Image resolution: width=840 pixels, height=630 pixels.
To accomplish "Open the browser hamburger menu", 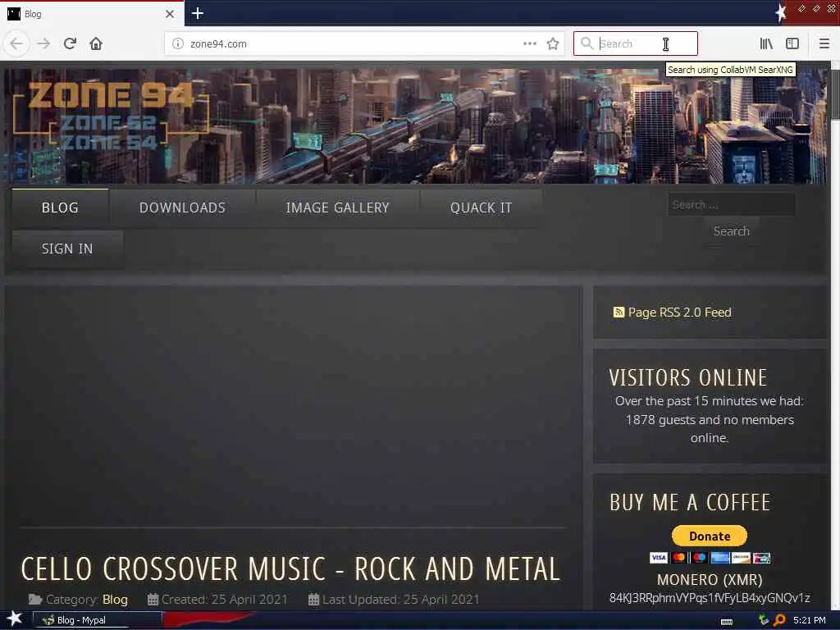I will (x=824, y=43).
